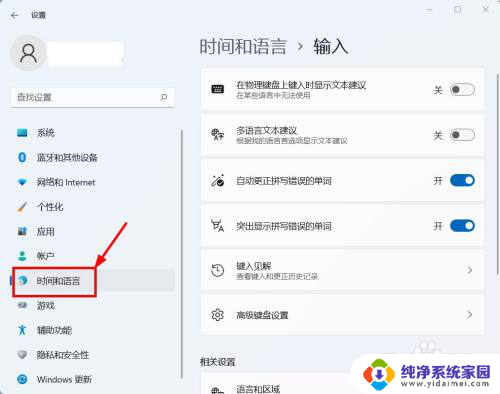500x394 pixels.
Task: Click the user profile avatar
Action: pyautogui.click(x=28, y=53)
